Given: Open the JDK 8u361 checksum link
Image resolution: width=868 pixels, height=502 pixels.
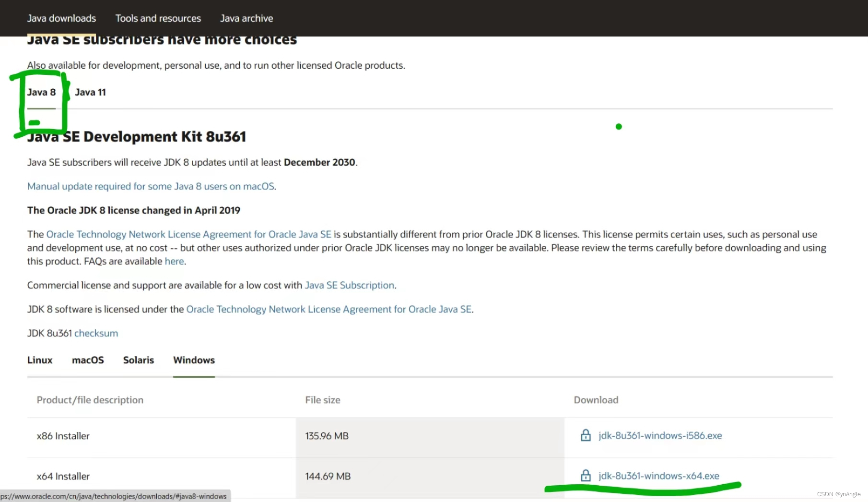Looking at the screenshot, I should click(x=96, y=333).
